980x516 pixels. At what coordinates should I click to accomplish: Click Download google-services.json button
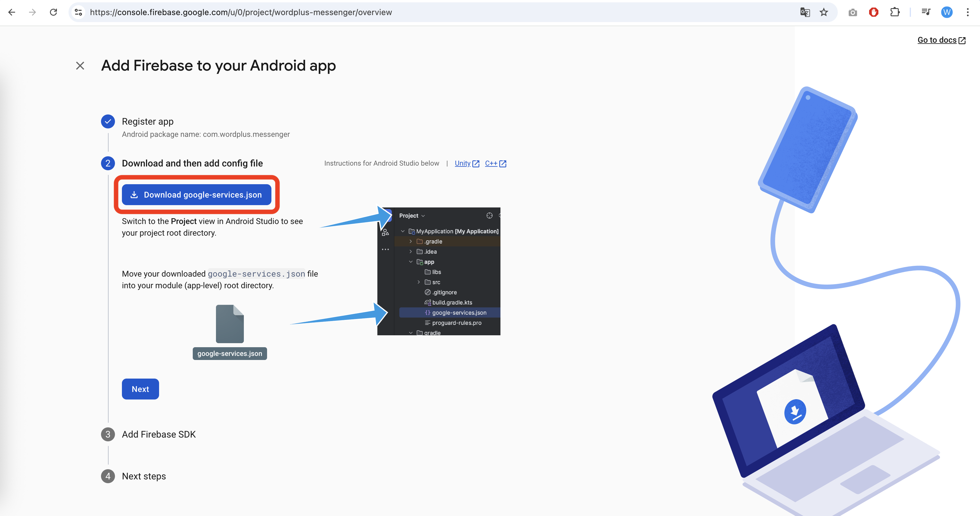(x=197, y=195)
